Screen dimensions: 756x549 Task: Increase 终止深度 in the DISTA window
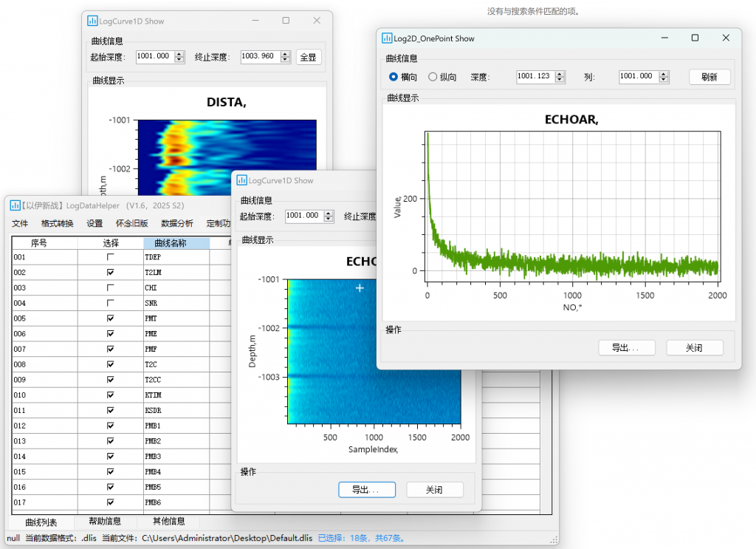click(286, 54)
